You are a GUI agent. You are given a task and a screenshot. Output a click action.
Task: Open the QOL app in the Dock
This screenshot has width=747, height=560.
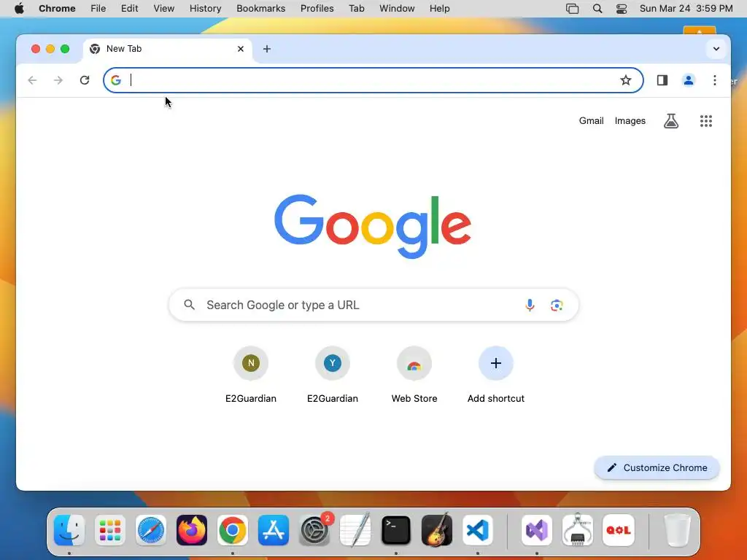(x=619, y=530)
